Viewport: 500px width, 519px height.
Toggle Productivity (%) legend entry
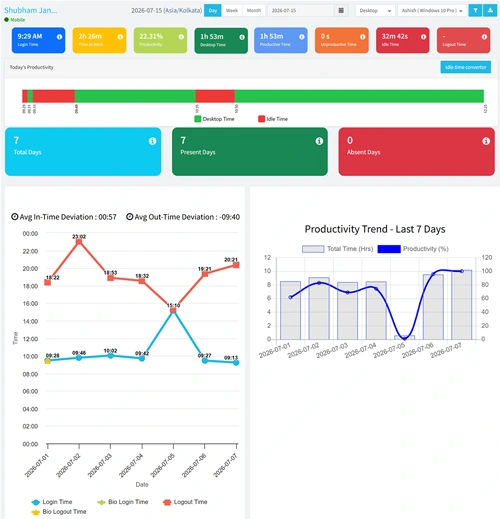coord(413,249)
